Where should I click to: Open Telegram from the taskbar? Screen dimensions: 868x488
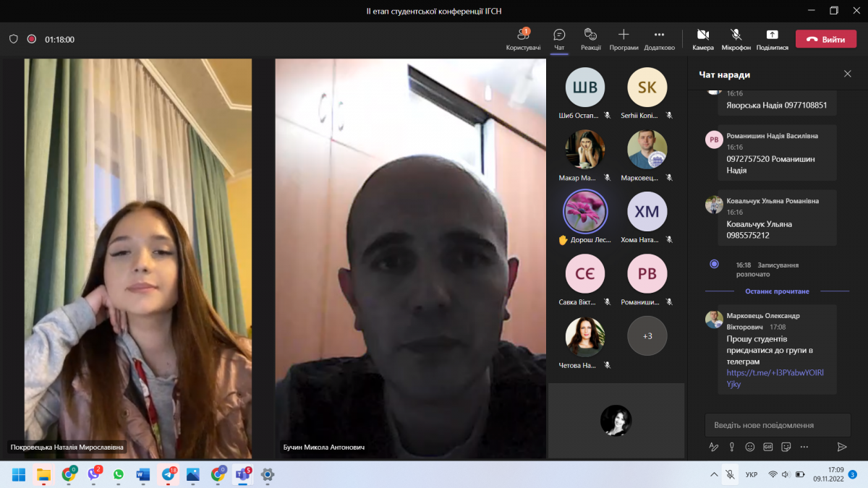pyautogui.click(x=169, y=475)
